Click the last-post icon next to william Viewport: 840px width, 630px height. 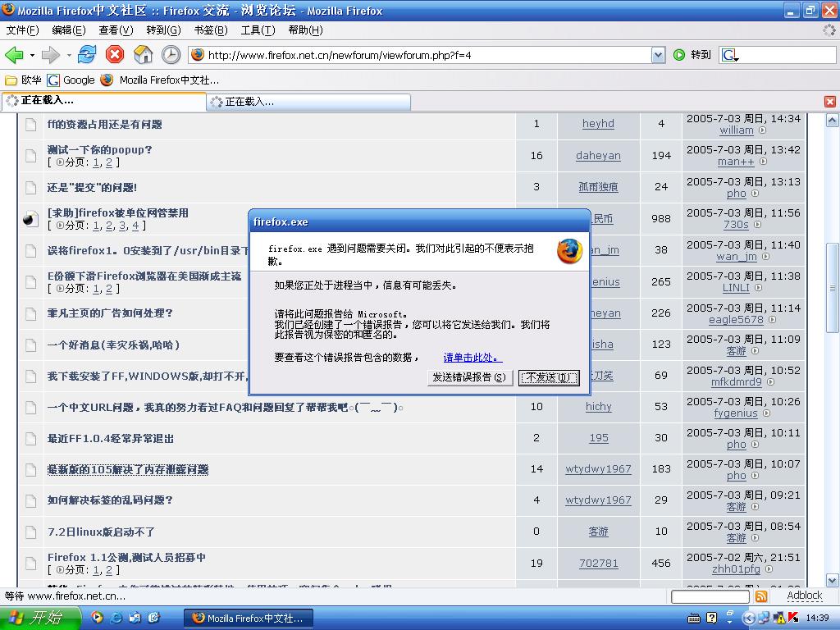[x=762, y=130]
